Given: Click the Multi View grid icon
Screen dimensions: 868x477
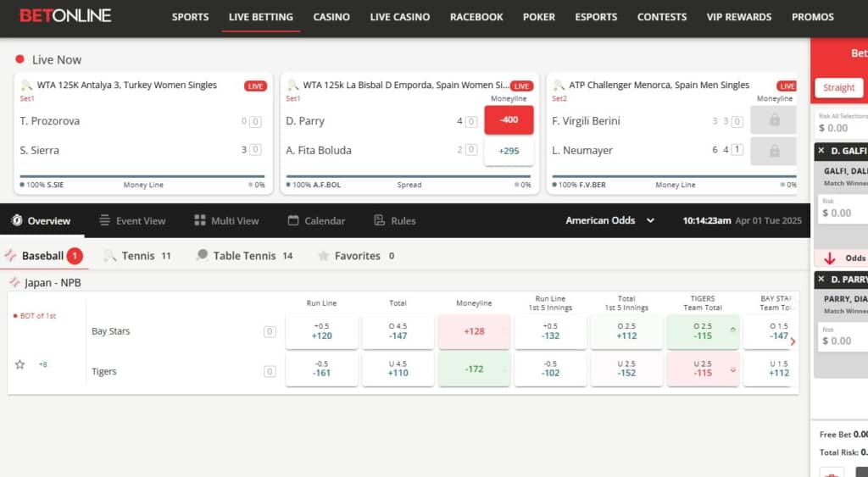Looking at the screenshot, I should click(x=200, y=220).
